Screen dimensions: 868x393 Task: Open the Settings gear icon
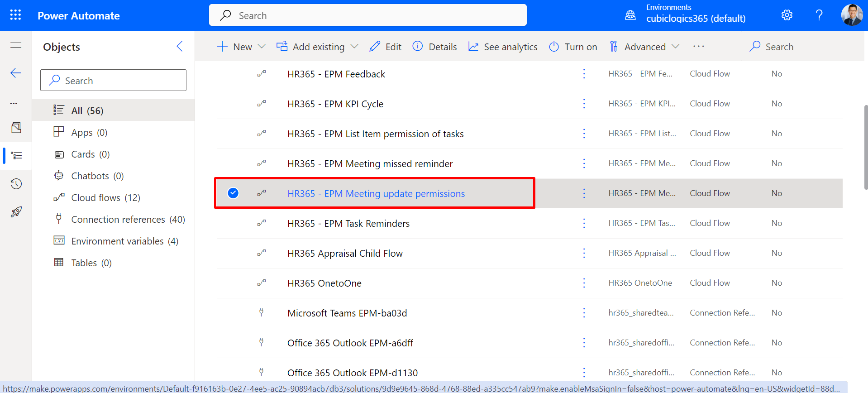[x=787, y=15]
